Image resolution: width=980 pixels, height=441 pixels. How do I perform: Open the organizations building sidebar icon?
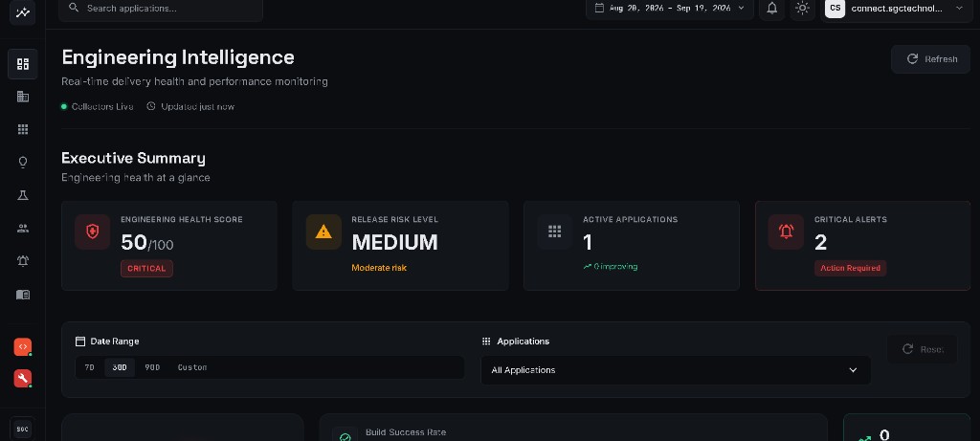click(x=23, y=97)
